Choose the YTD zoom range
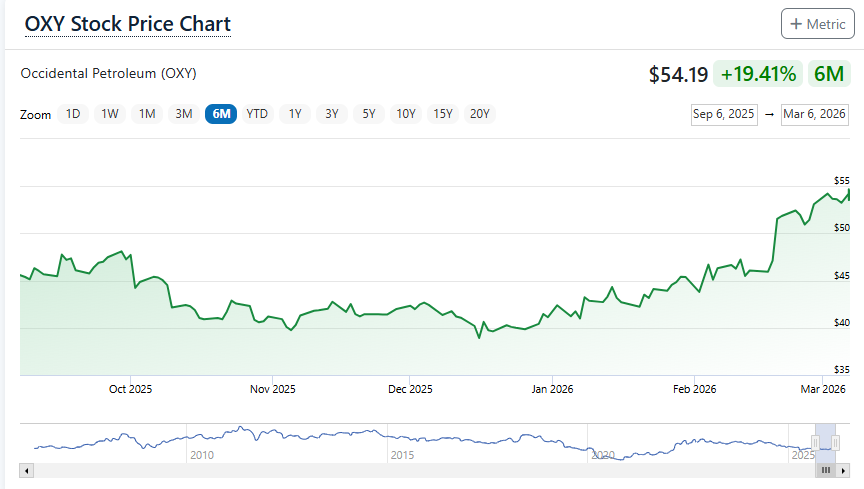Viewport: 864px width, 489px height. tap(258, 114)
